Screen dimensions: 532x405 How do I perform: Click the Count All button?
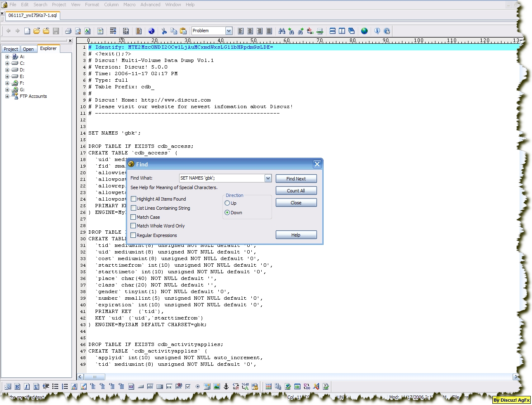(296, 191)
